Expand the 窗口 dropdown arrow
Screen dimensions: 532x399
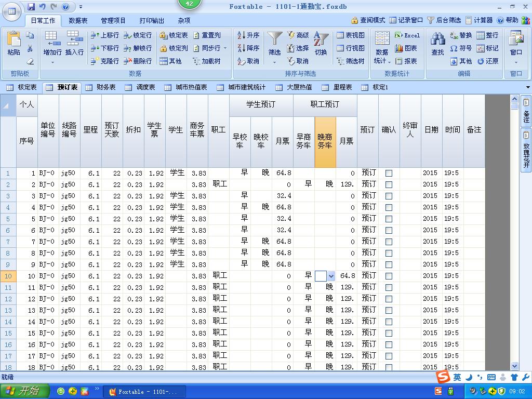516,62
